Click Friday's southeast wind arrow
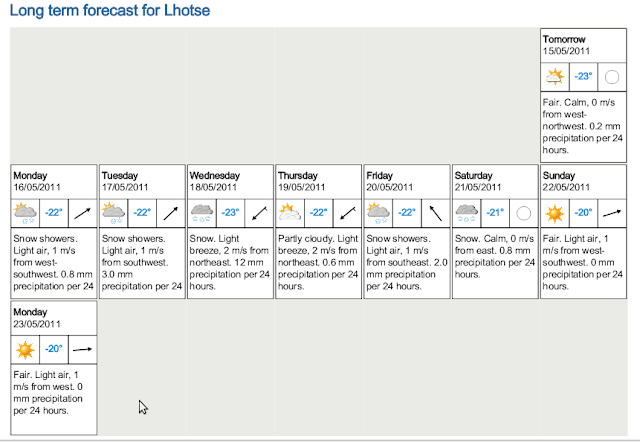 [434, 212]
